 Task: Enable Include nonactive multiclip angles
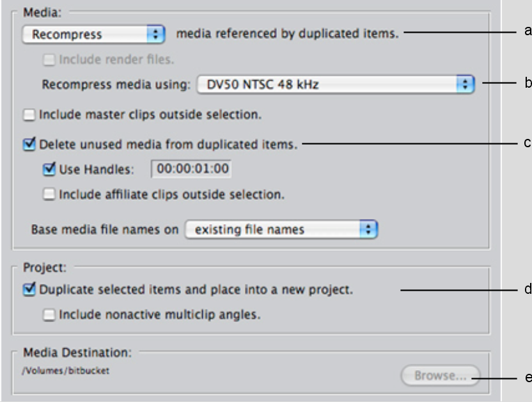click(50, 315)
